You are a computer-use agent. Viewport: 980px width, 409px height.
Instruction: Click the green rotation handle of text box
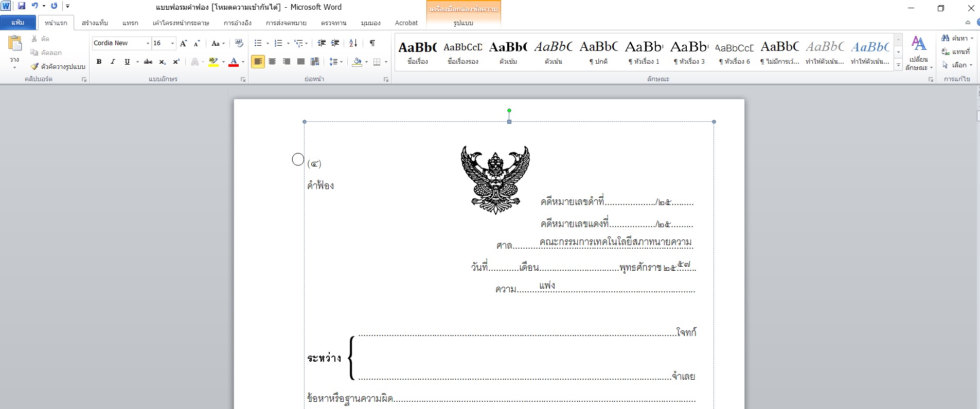(509, 110)
